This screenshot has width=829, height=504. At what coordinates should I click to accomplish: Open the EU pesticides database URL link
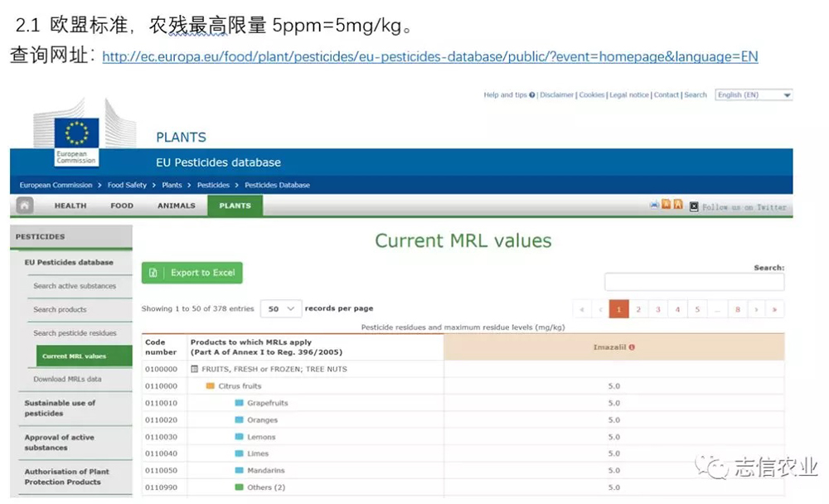(429, 56)
